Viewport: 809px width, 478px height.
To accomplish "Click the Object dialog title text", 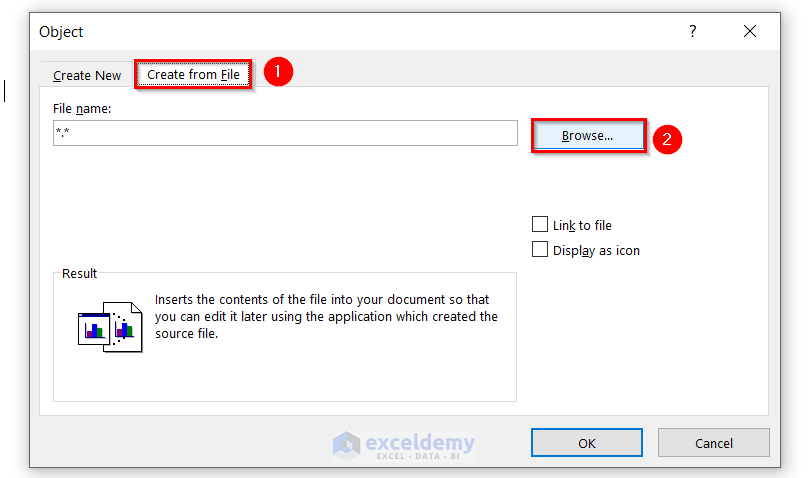I will coord(62,32).
